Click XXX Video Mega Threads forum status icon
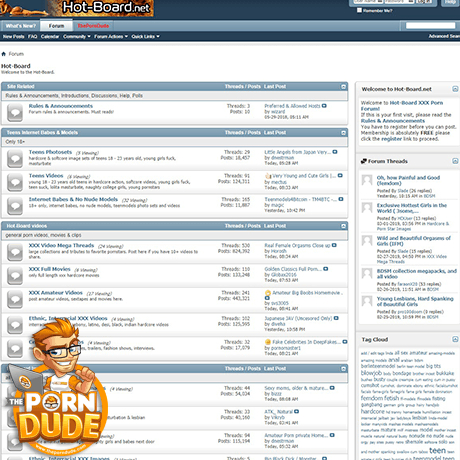This screenshot has height=460, width=460. pyautogui.click(x=15, y=252)
